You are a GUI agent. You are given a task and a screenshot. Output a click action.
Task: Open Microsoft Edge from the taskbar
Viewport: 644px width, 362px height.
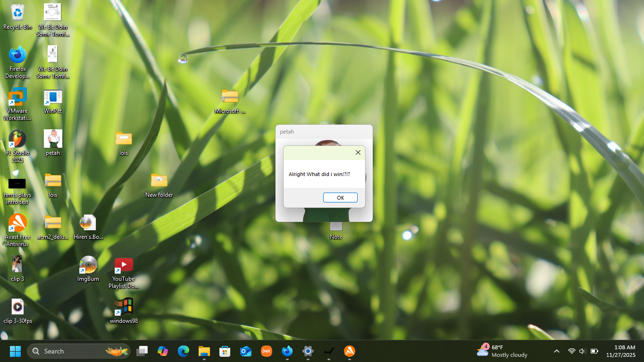point(184,351)
